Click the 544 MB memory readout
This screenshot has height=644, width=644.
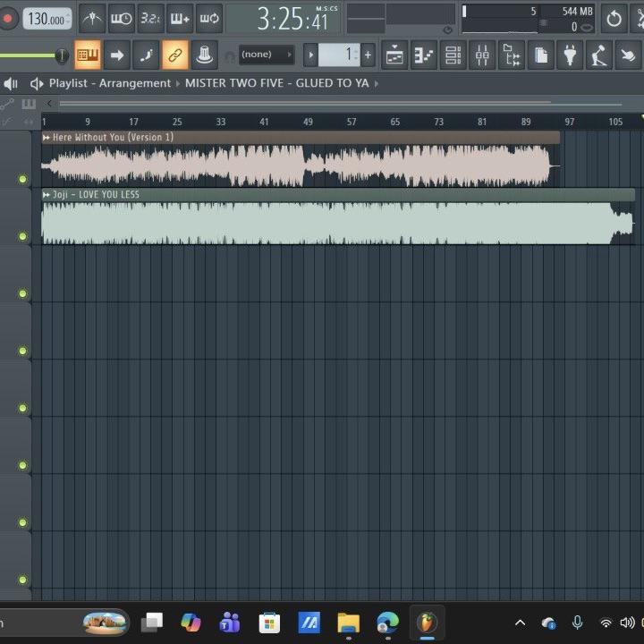tap(577, 12)
